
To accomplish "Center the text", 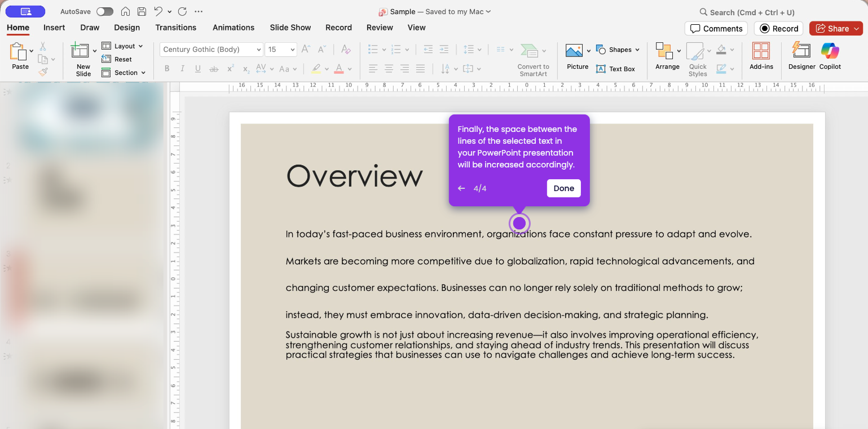I will pos(389,69).
